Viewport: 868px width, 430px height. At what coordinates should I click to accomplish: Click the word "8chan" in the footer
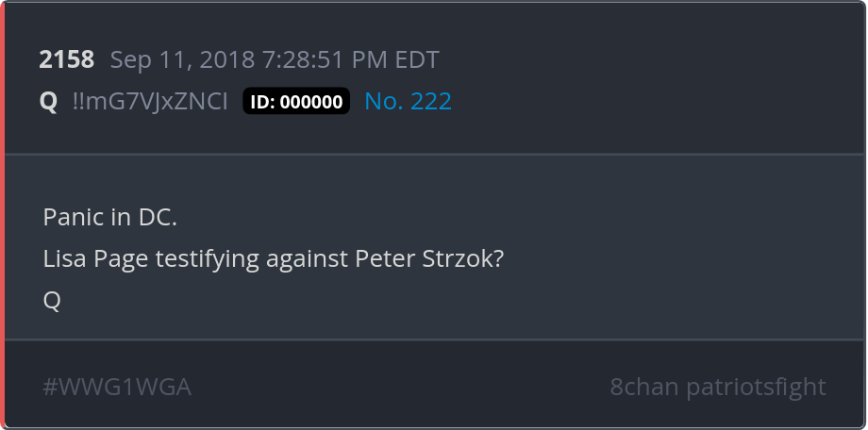(644, 387)
